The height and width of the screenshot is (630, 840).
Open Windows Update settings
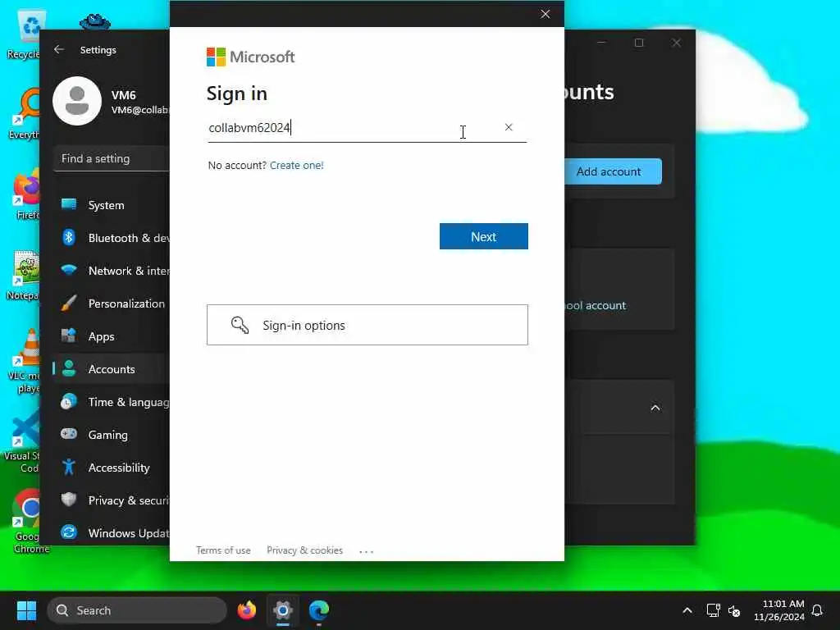coord(112,532)
